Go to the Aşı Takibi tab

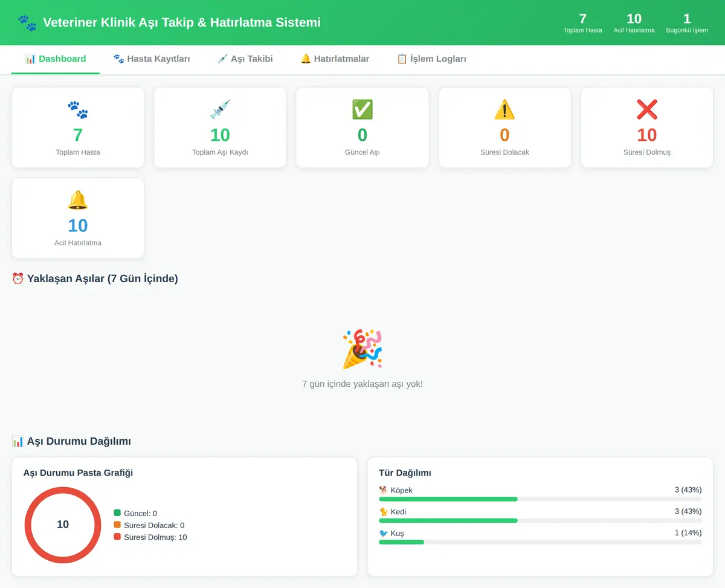(245, 59)
